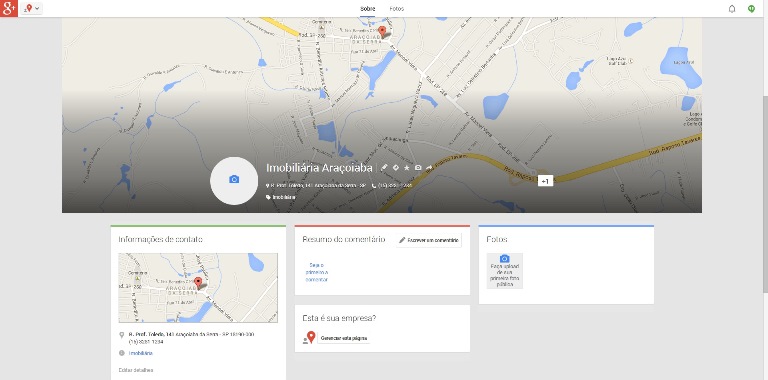The image size is (768, 380).
Task: Click the +1 button
Action: (x=545, y=181)
